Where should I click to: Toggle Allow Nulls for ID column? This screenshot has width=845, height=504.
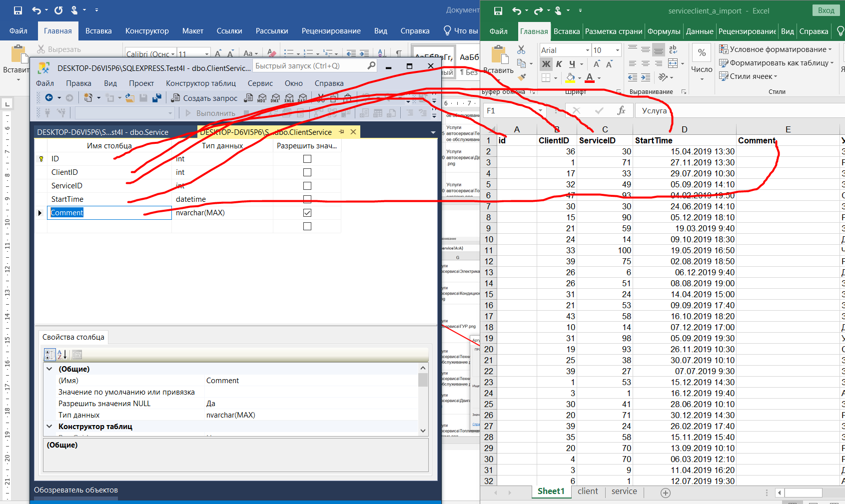[307, 159]
